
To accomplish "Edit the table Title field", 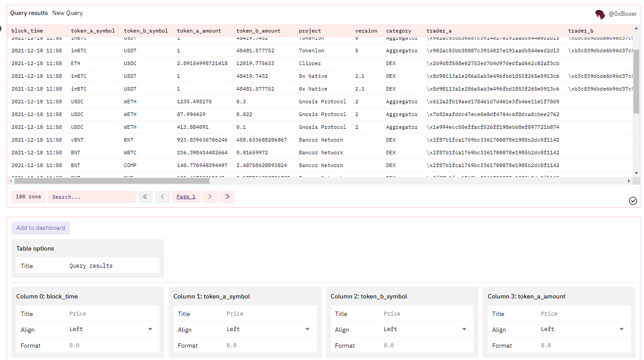I will pos(112,266).
